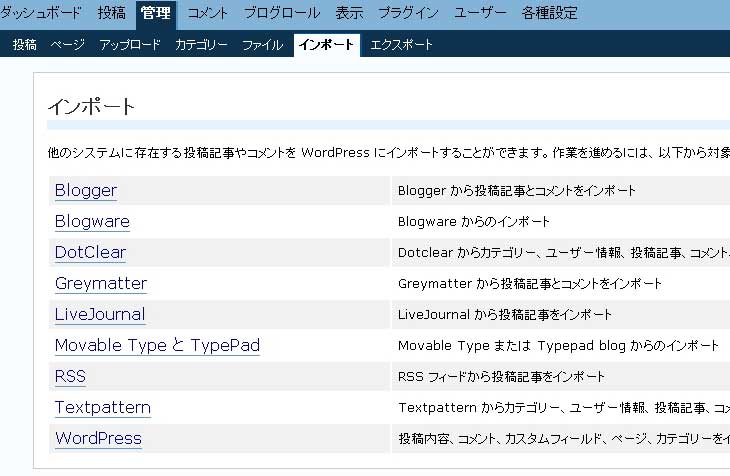The height and width of the screenshot is (476, 730).
Task: Open the プラグイン menu
Action: [x=408, y=13]
